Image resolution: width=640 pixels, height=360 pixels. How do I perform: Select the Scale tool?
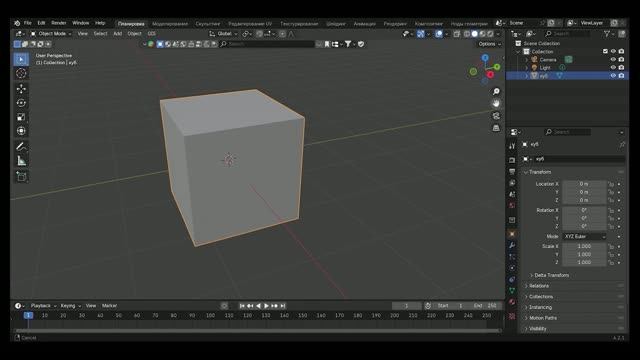tap(21, 117)
